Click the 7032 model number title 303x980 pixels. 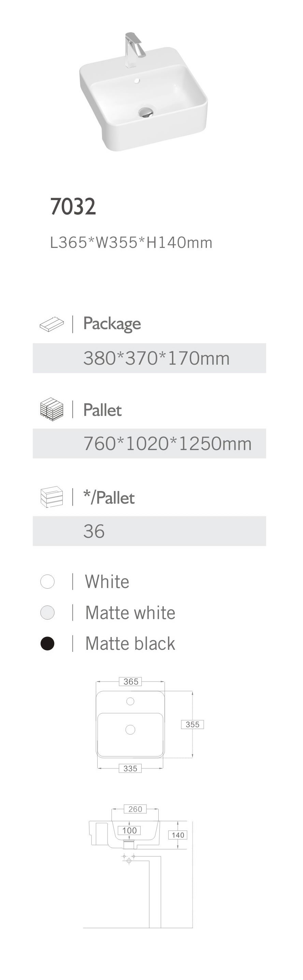click(x=73, y=207)
